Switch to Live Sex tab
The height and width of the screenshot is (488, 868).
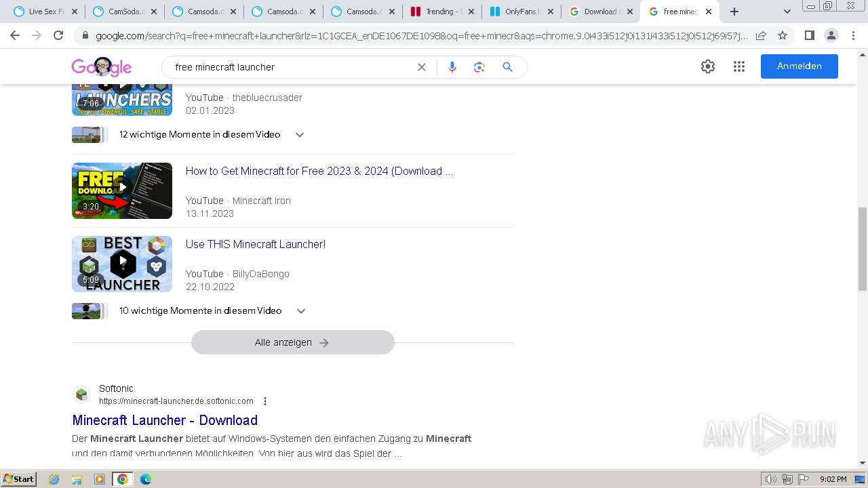[43, 12]
